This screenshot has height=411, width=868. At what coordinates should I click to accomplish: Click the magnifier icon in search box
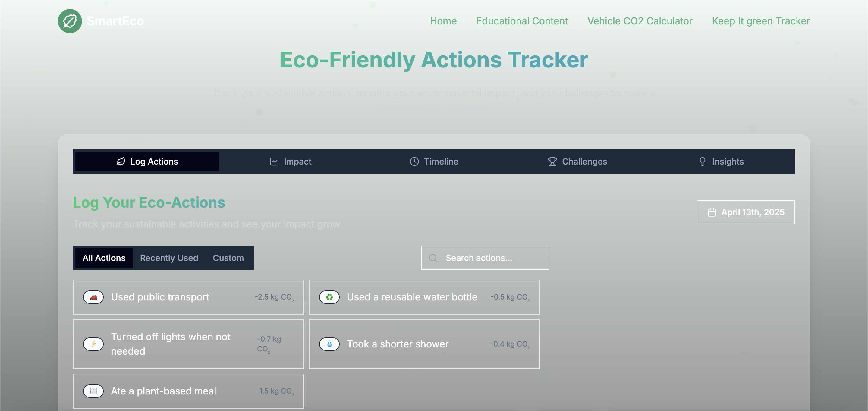point(433,258)
